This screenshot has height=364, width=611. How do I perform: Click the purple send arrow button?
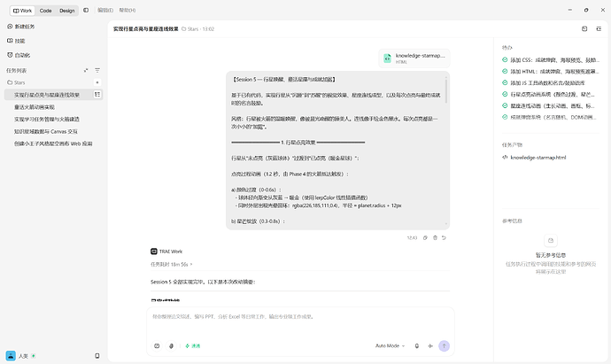point(444,345)
